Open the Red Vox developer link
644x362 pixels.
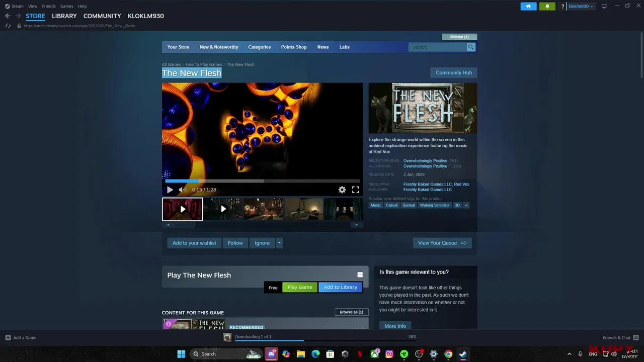click(461, 185)
